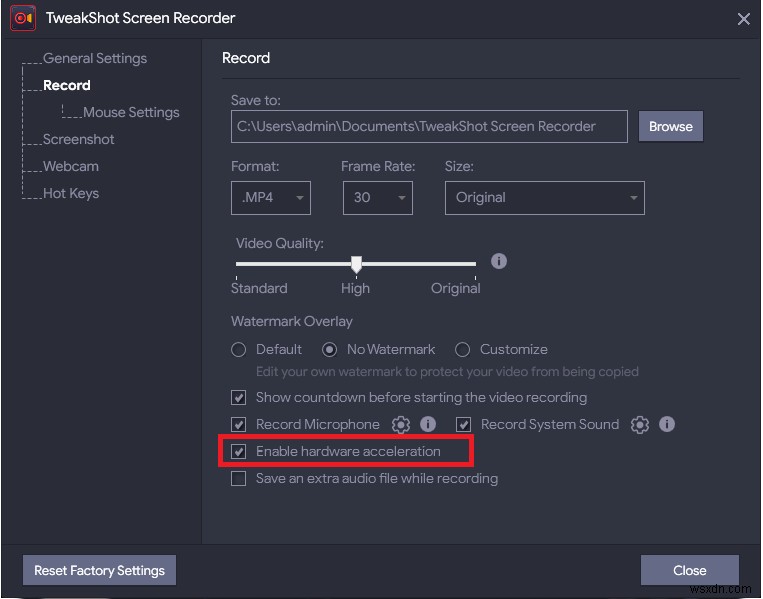
Task: Open the Size Original dropdown
Action: [545, 198]
